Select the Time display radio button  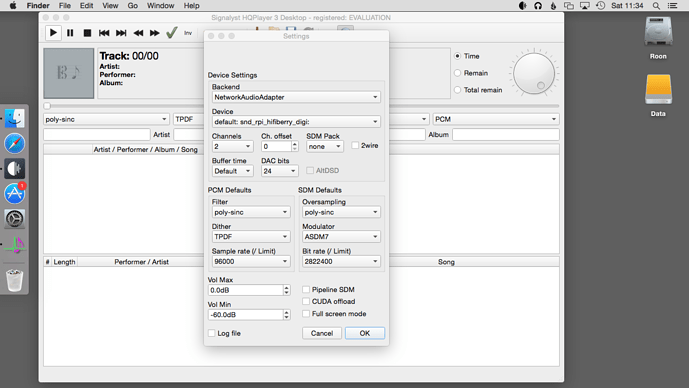[x=457, y=56]
